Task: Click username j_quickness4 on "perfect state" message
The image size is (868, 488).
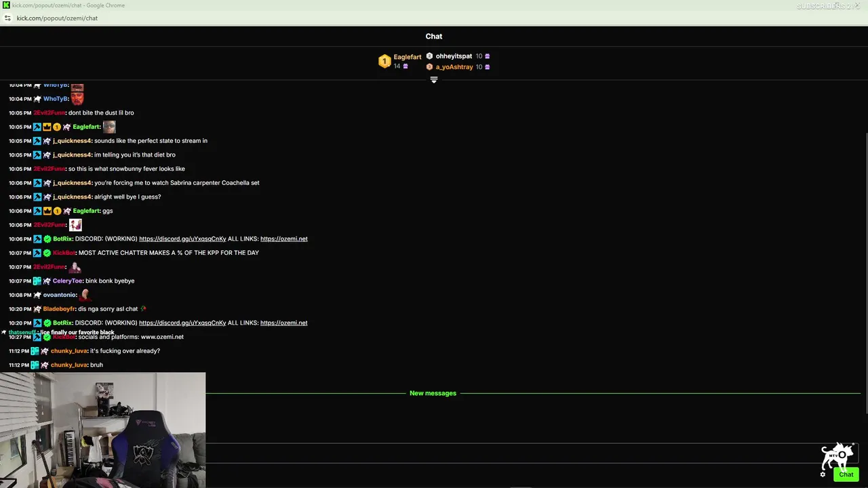Action: (x=72, y=141)
